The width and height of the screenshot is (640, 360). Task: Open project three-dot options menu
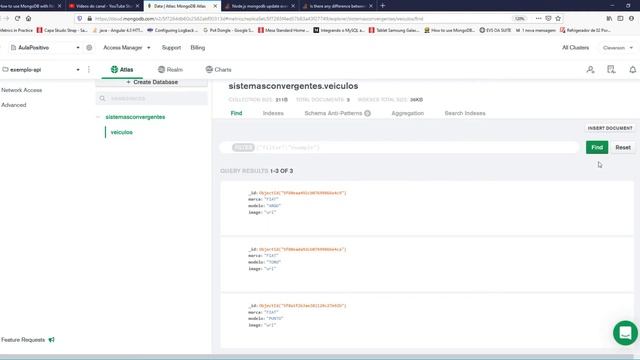click(89, 70)
